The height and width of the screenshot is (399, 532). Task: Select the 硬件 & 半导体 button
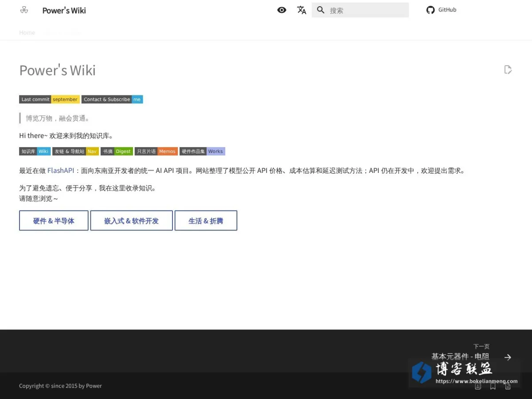pyautogui.click(x=54, y=220)
